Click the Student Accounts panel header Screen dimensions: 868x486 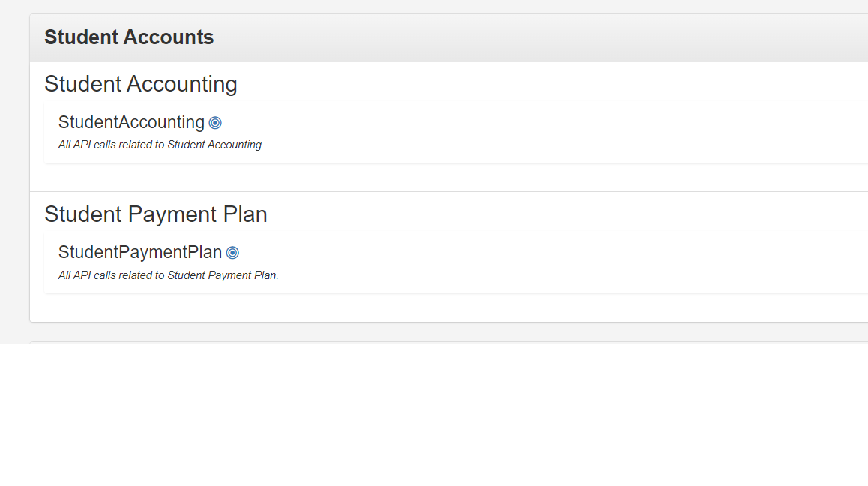click(x=449, y=37)
